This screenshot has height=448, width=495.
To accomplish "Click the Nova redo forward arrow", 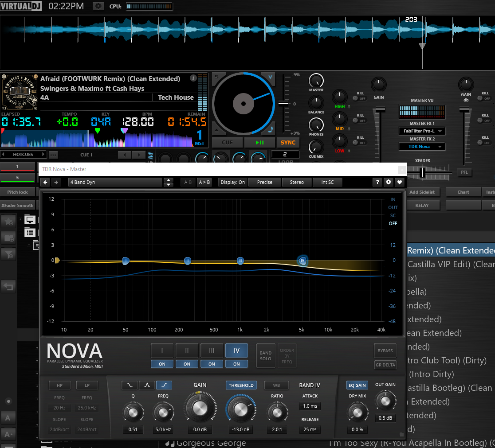I will pos(56,183).
